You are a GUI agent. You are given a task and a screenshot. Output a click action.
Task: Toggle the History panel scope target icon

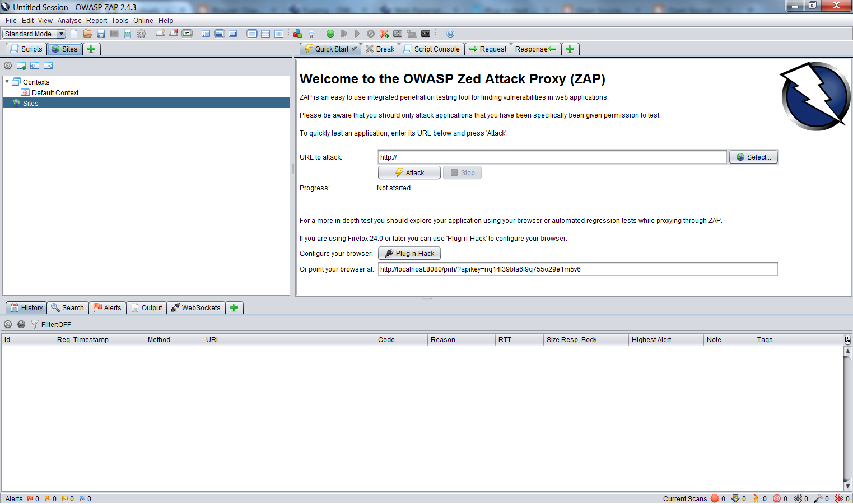8,325
